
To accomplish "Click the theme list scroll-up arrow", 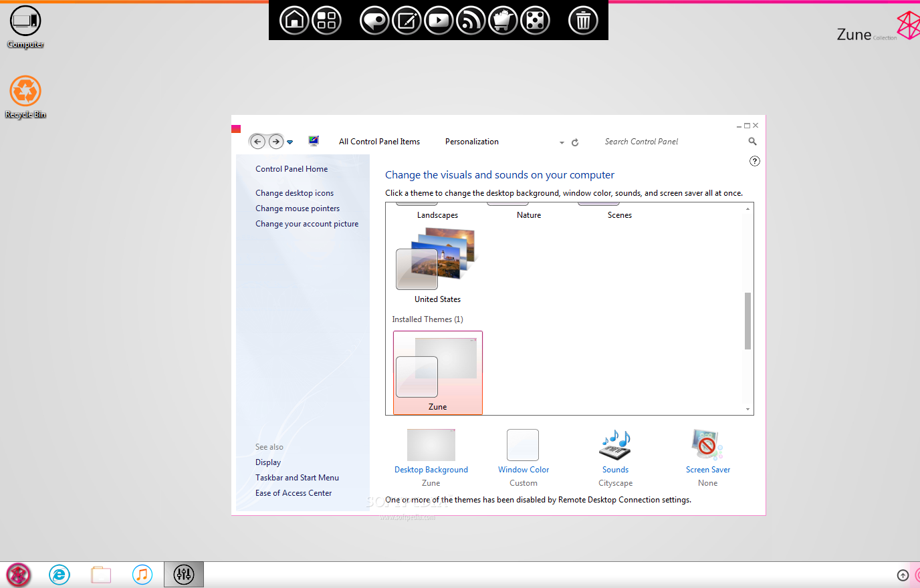I will click(747, 208).
